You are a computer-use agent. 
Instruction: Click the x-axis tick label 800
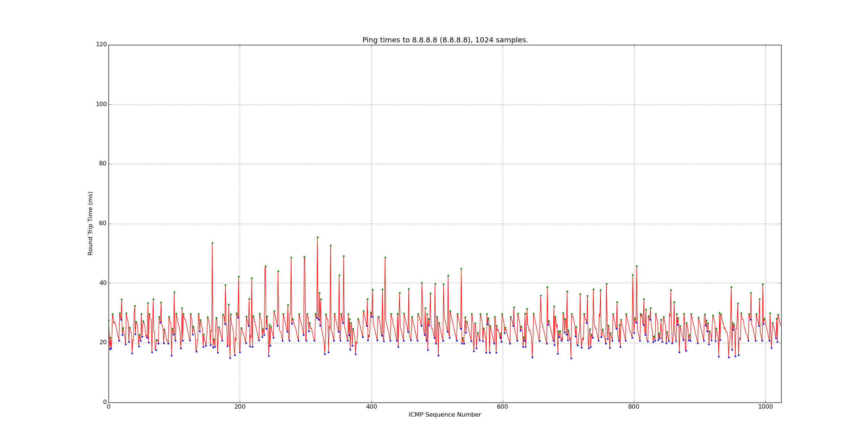tap(634, 407)
